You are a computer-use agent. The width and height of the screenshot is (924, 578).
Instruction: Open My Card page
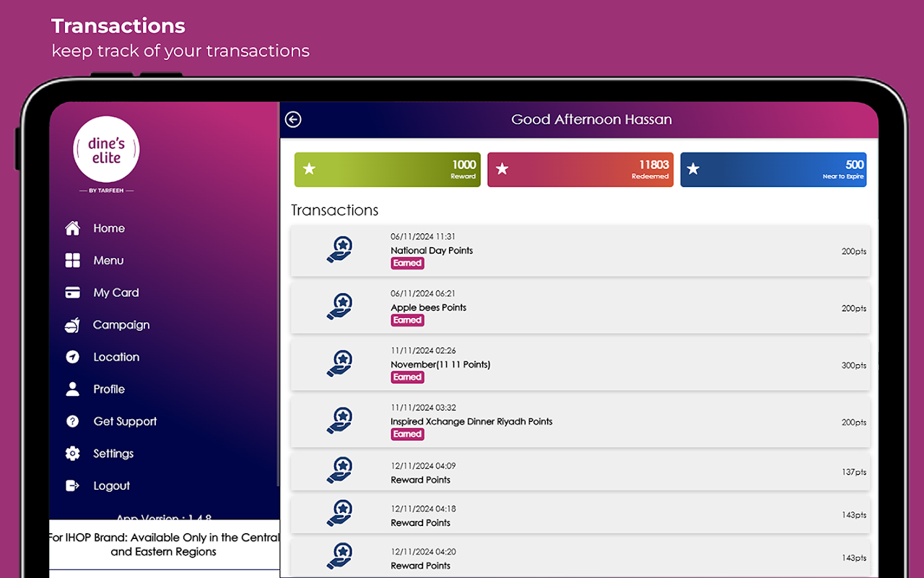click(116, 293)
